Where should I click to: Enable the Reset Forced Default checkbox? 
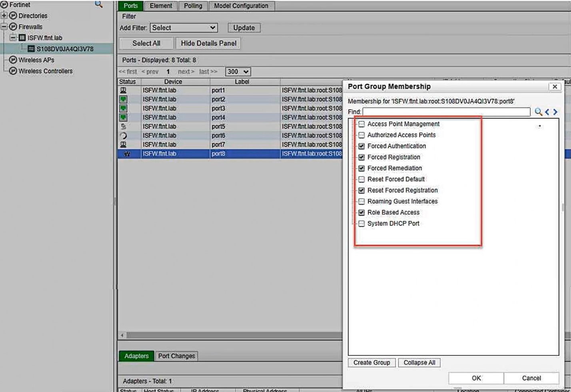click(x=361, y=180)
